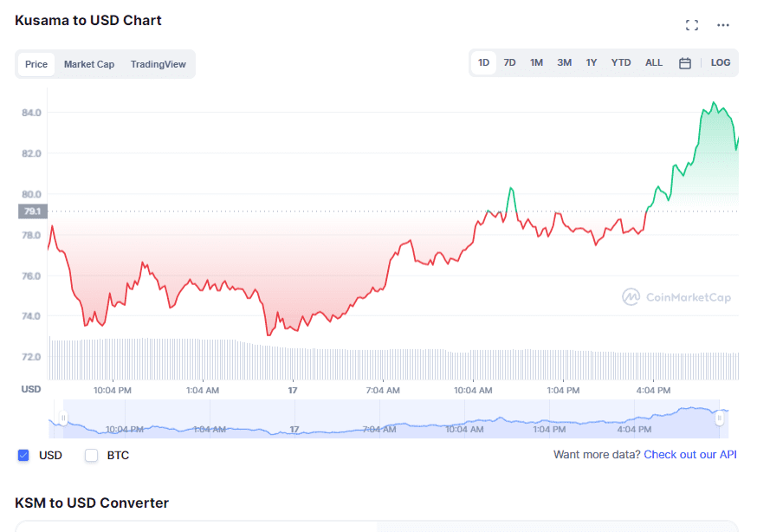Select the 7D time range

pos(510,63)
